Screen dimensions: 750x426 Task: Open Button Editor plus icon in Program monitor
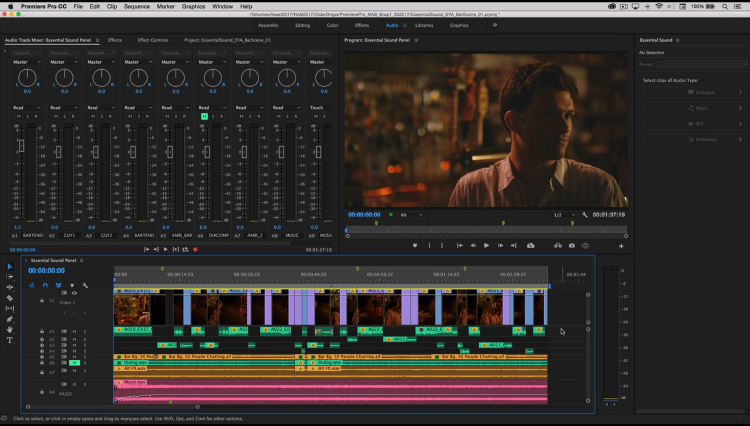(621, 245)
